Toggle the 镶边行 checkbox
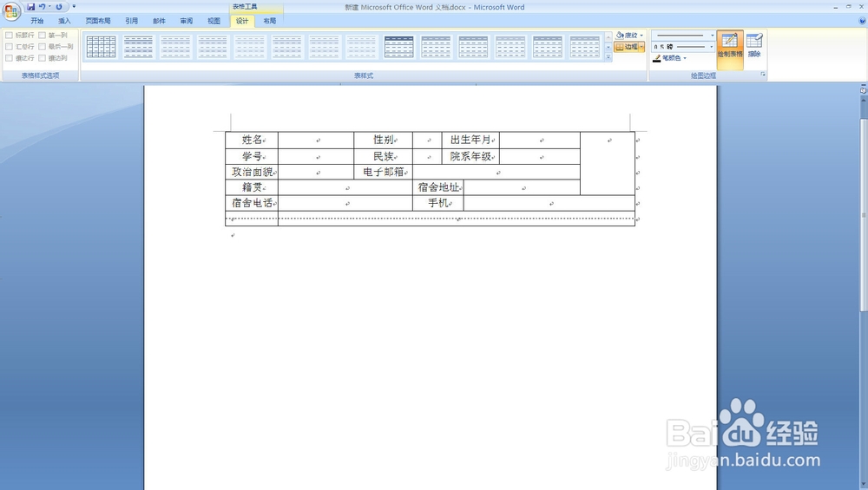This screenshot has height=490, width=868. (x=9, y=57)
